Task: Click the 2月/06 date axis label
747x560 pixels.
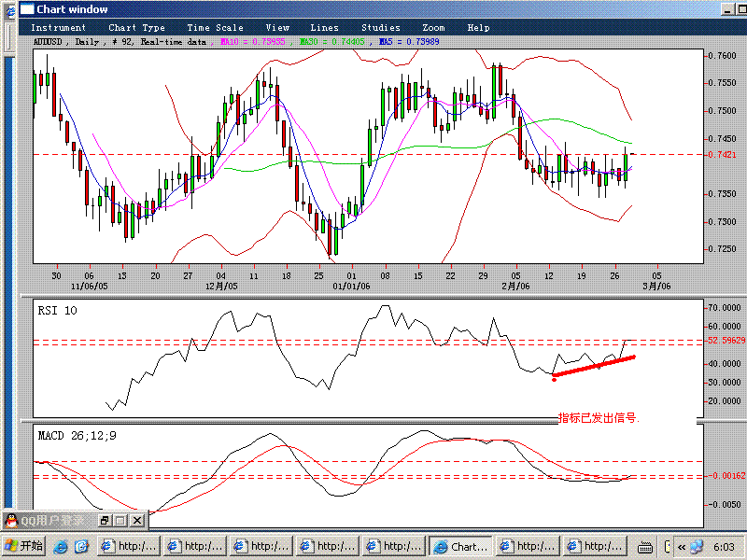Action: [x=515, y=287]
